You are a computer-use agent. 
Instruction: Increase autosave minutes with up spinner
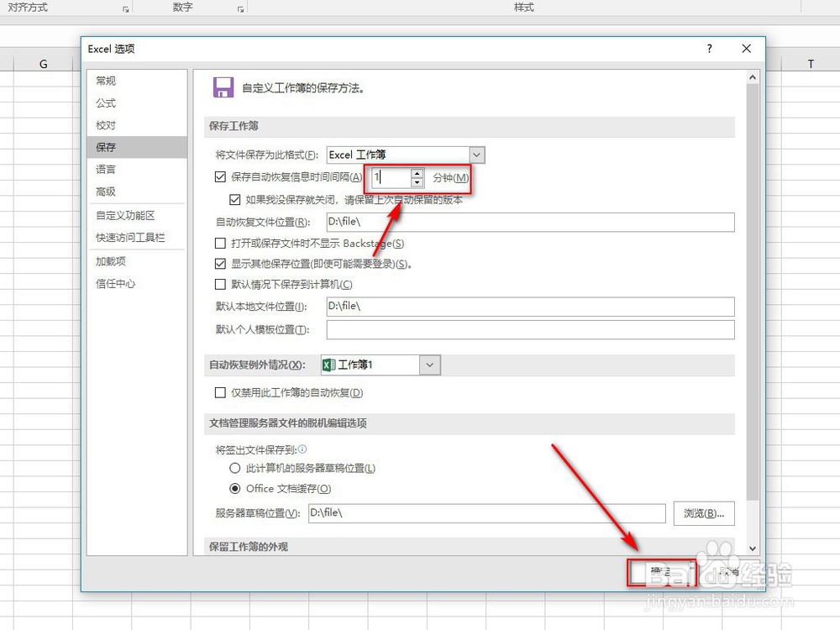[x=417, y=173]
